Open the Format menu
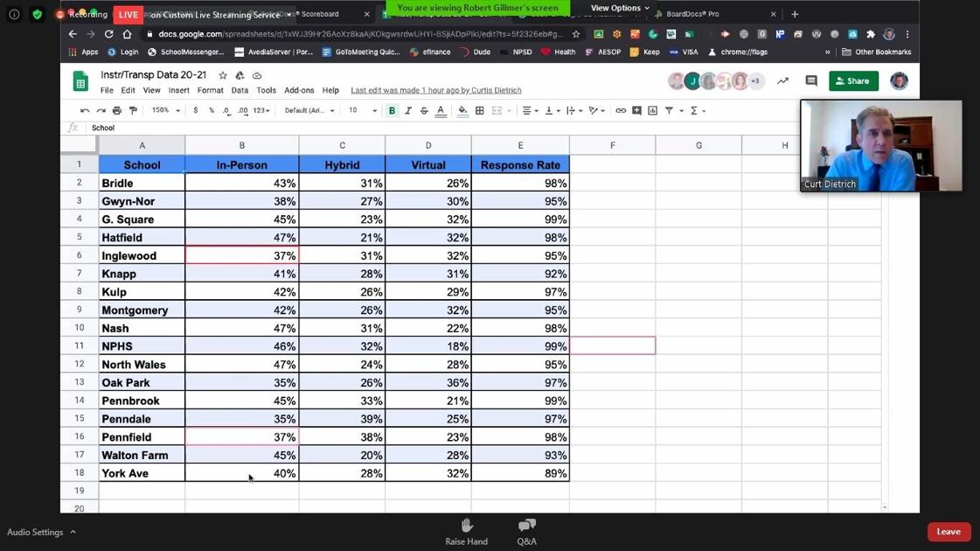Image resolution: width=980 pixels, height=551 pixels. coord(210,90)
